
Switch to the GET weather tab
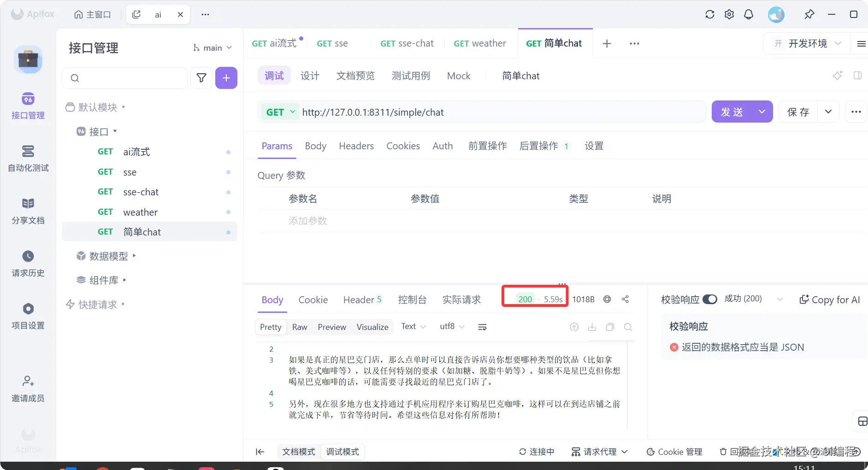pyautogui.click(x=480, y=43)
